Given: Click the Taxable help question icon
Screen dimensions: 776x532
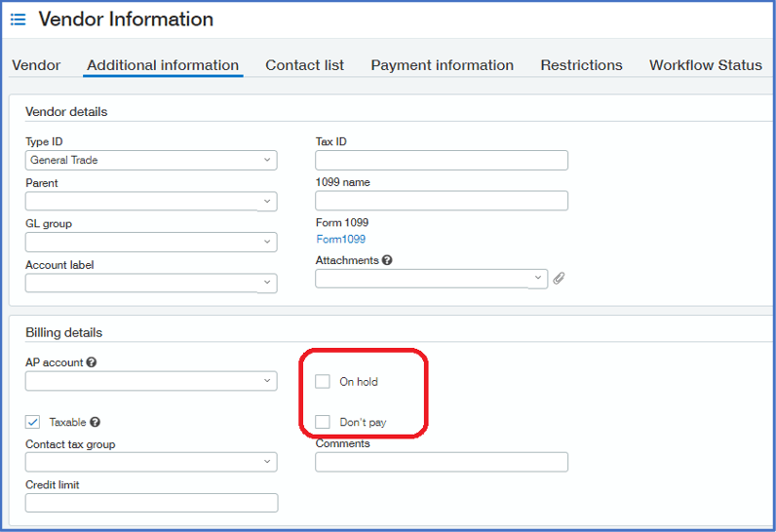Looking at the screenshot, I should 96,422.
